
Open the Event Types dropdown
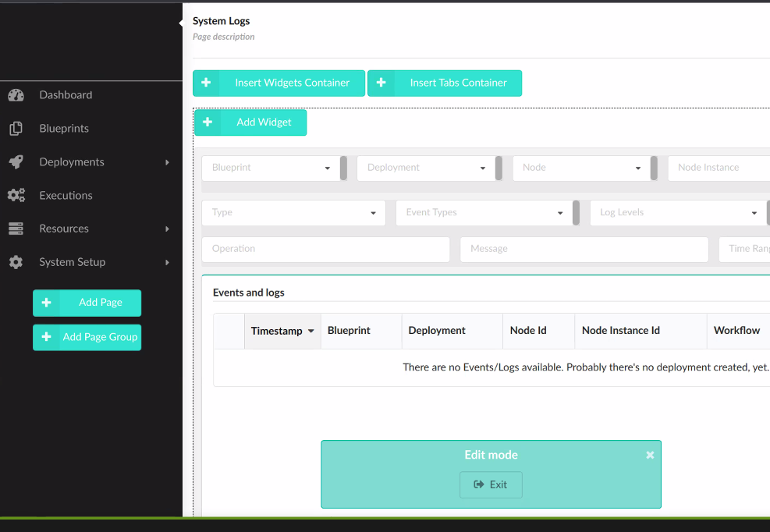click(x=484, y=213)
